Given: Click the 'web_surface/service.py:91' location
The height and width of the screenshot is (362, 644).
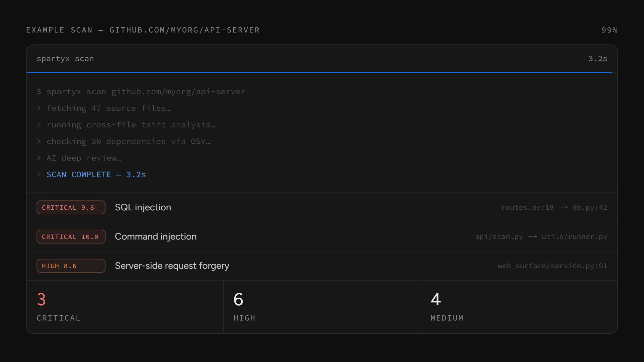Looking at the screenshot, I should 552,266.
